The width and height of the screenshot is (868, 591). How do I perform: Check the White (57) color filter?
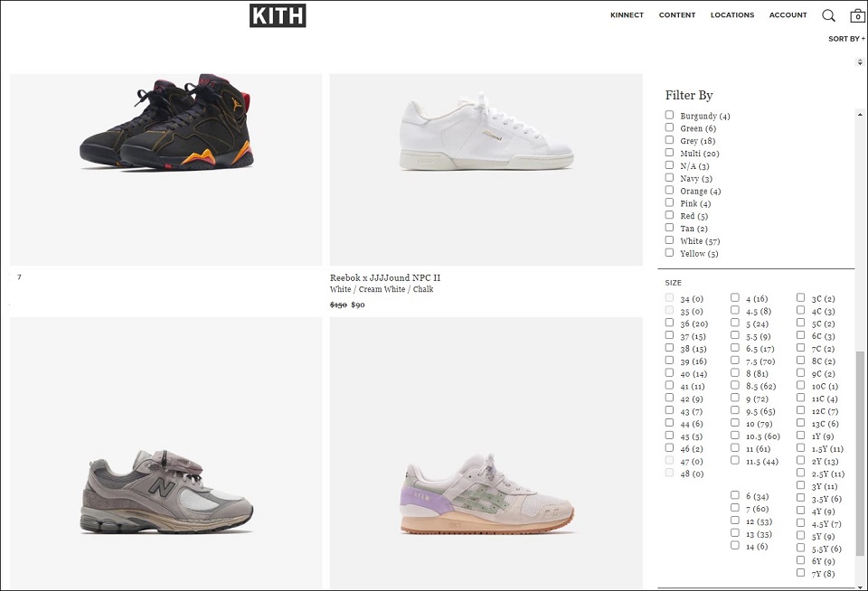click(669, 240)
